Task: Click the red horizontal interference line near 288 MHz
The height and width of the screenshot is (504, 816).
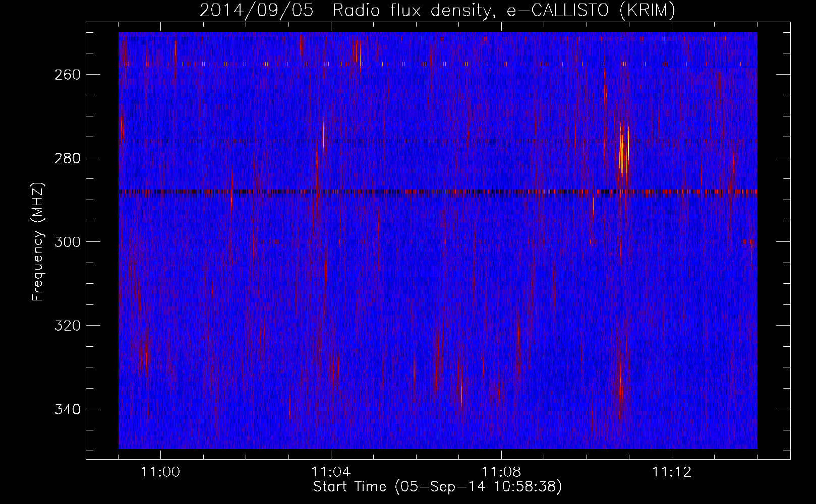Action: (438, 192)
